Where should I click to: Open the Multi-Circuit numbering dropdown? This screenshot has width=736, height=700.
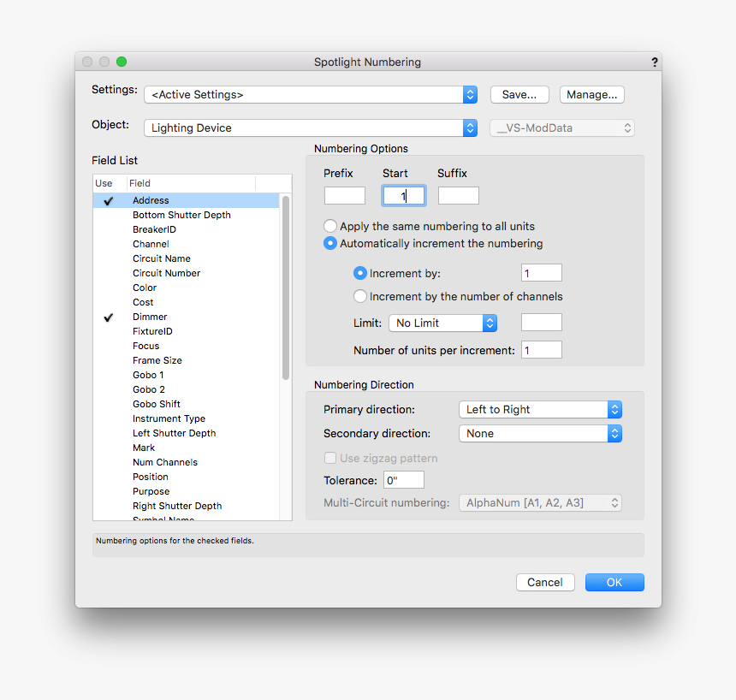[x=540, y=502]
